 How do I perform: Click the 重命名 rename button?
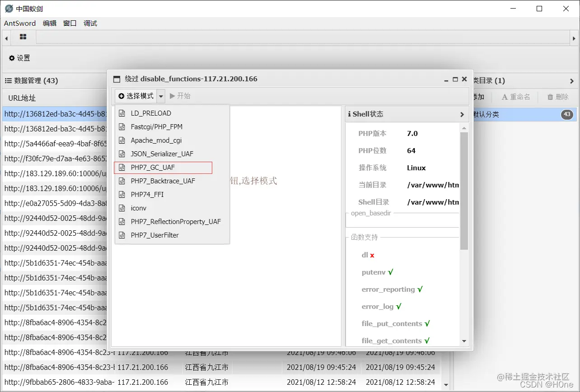(516, 97)
